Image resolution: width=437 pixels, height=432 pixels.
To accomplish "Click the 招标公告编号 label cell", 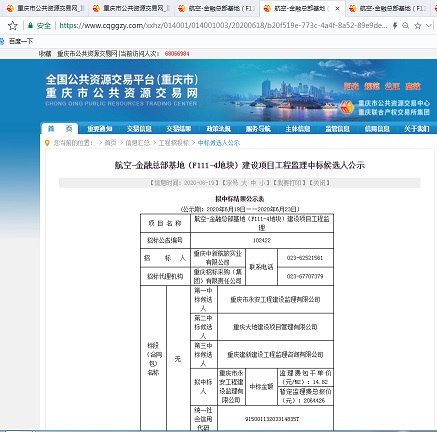I will pos(165,240).
